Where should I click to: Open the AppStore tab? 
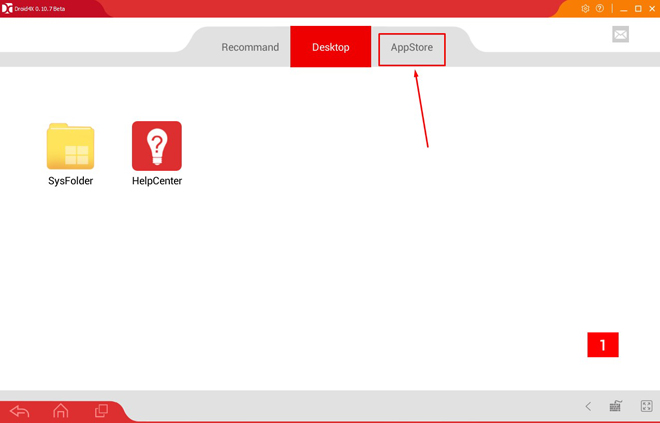click(x=412, y=47)
